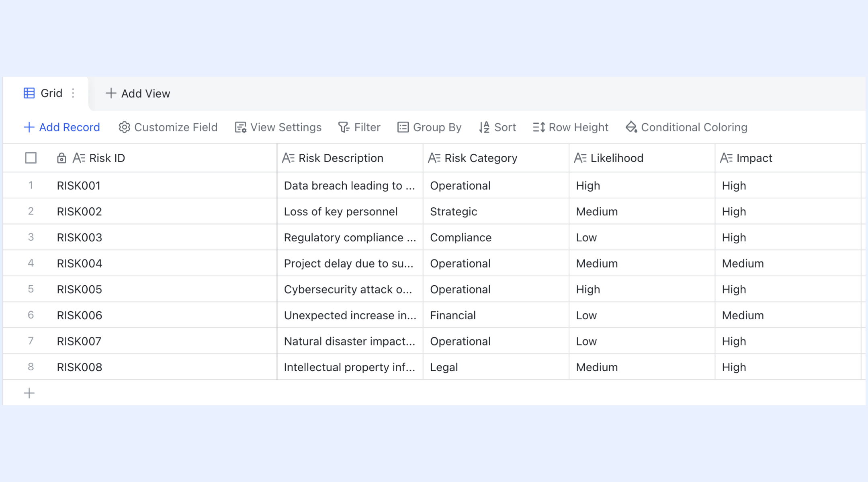868x482 pixels.
Task: Click the text type icon beside Likelihood
Action: tap(580, 158)
